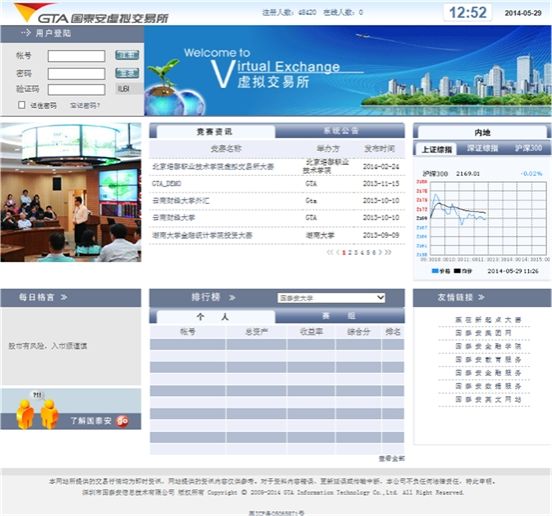Click into the 帐号 account input field

[76, 56]
